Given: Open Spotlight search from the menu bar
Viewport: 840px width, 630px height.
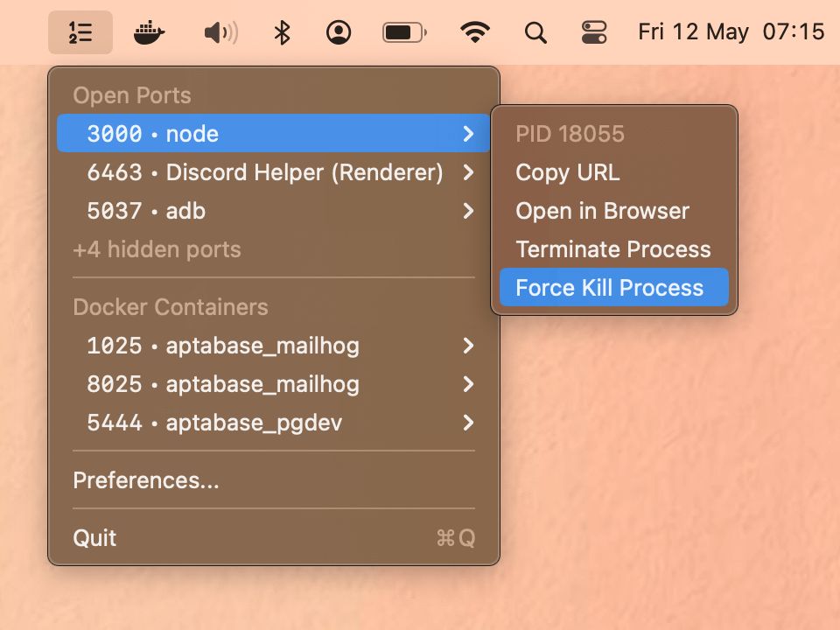Looking at the screenshot, I should pos(535,31).
